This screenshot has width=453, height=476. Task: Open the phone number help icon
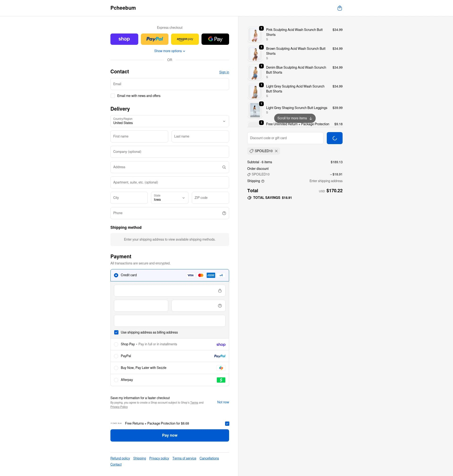pos(224,213)
